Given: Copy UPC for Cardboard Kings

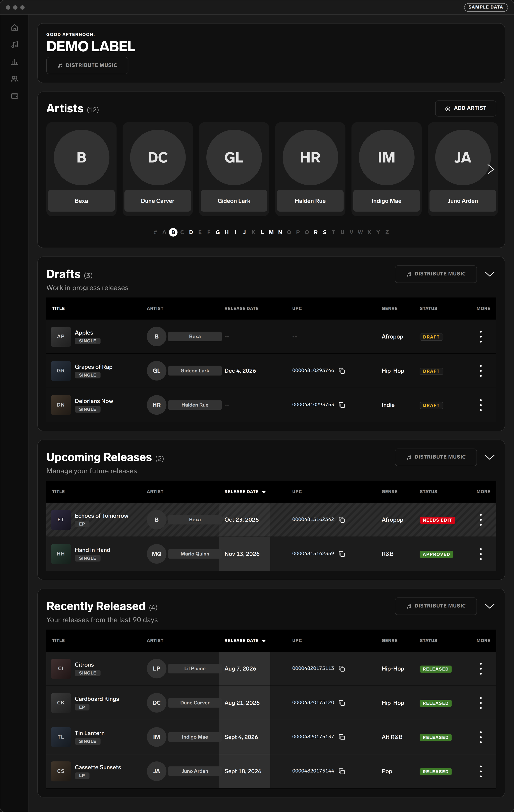Looking at the screenshot, I should [342, 703].
